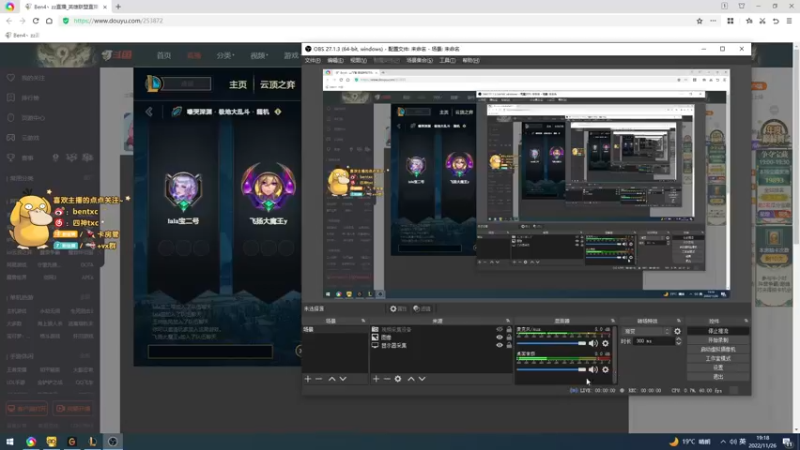
Task: Open the OBS Edit menu
Action: (335, 60)
